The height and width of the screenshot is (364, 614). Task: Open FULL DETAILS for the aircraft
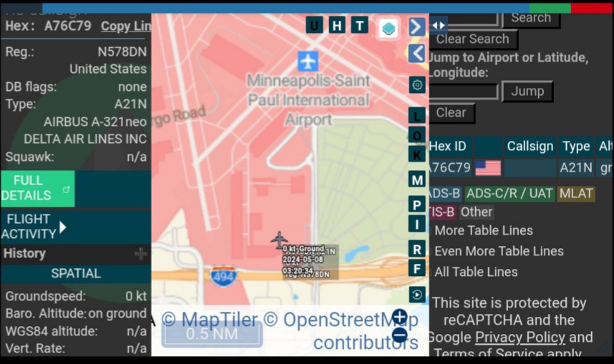tap(38, 188)
